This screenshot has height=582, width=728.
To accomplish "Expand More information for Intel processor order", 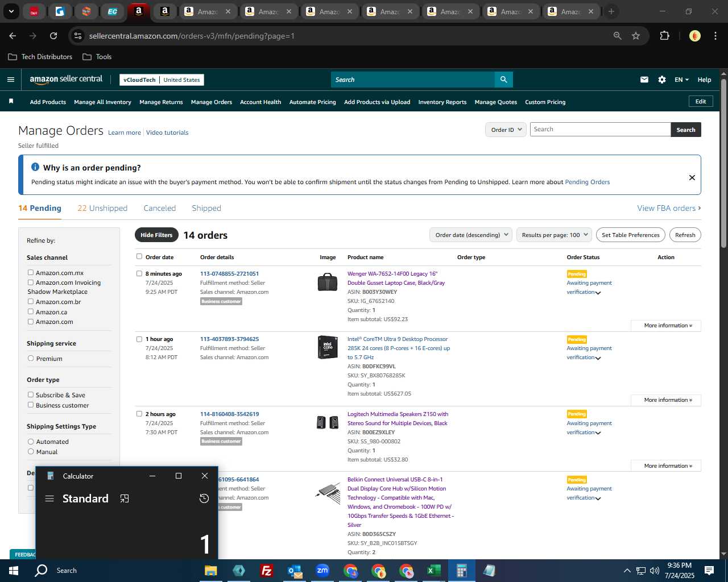I will pyautogui.click(x=666, y=400).
